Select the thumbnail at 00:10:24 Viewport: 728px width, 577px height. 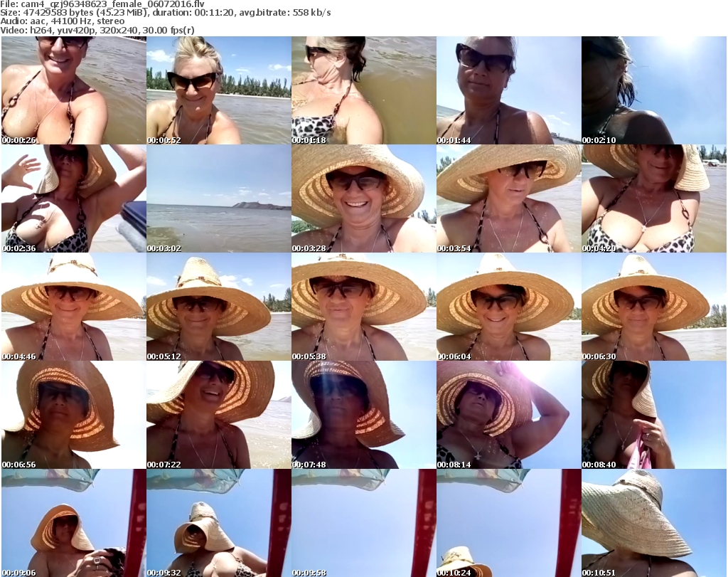508,523
